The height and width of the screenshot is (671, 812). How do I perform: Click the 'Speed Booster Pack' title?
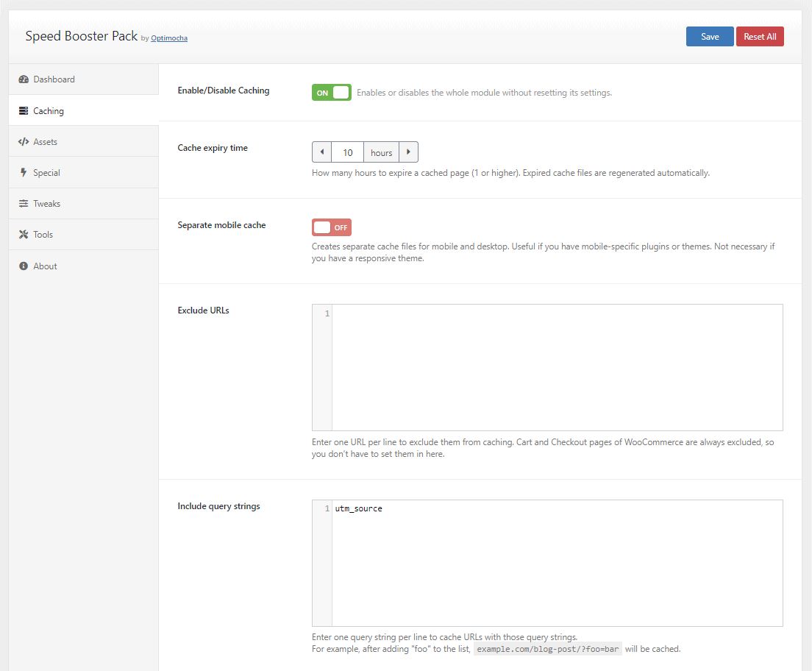pos(82,36)
